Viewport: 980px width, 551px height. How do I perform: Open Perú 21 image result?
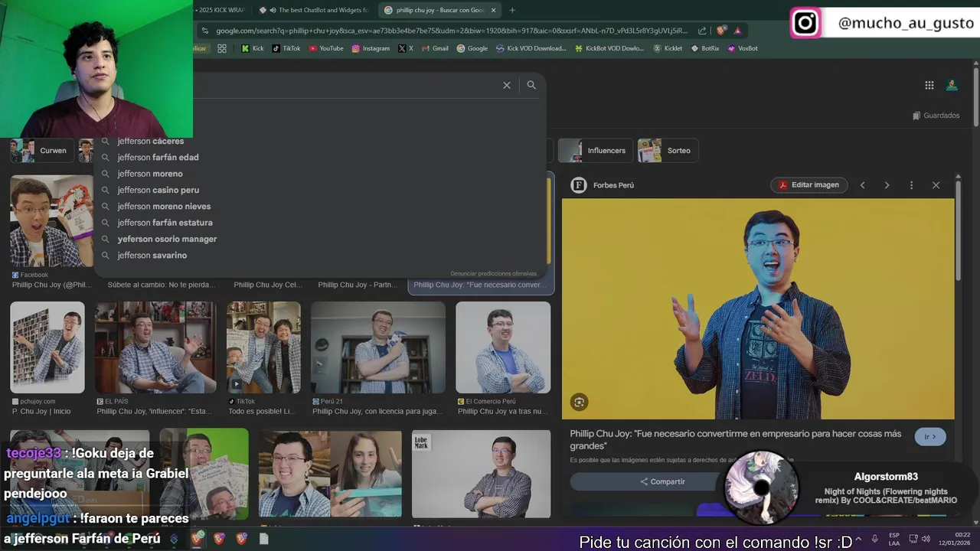tap(378, 347)
